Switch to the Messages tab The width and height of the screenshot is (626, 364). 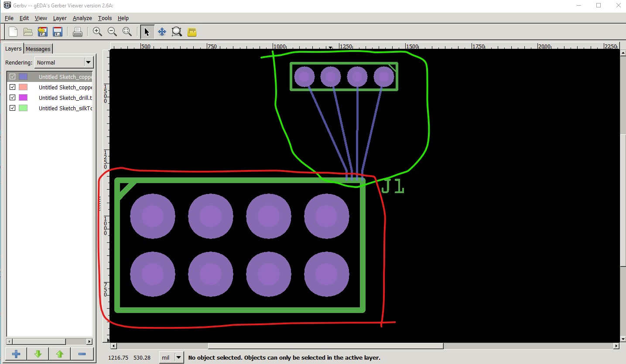coord(38,49)
